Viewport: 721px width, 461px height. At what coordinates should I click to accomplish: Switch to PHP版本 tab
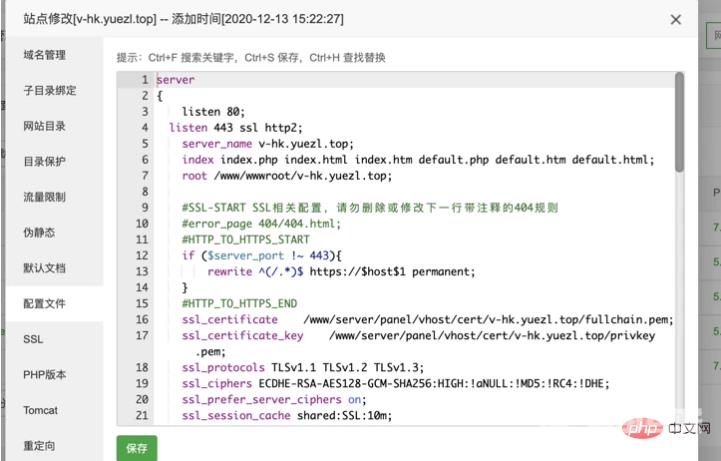[x=44, y=375]
